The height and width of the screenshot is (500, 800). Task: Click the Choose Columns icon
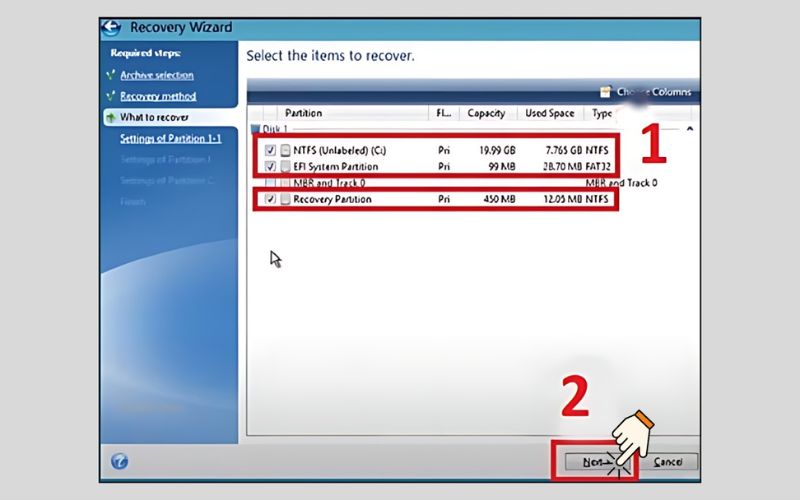tap(605, 92)
